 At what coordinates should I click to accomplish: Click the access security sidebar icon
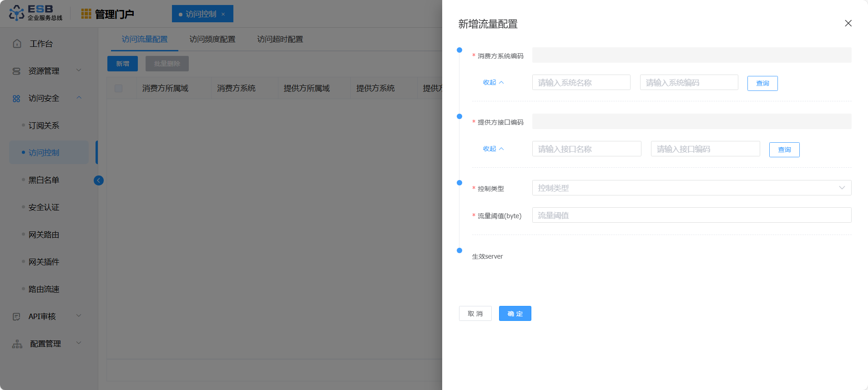pyautogui.click(x=17, y=98)
